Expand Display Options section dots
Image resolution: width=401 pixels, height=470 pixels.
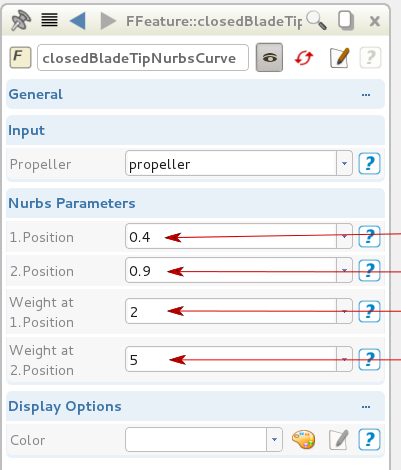[x=366, y=407]
